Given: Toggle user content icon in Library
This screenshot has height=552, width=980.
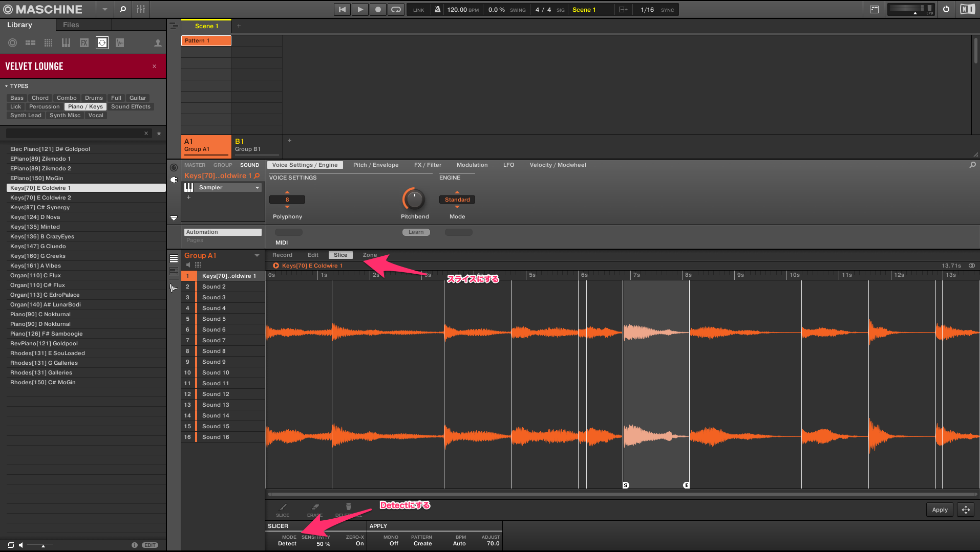Looking at the screenshot, I should click(158, 43).
